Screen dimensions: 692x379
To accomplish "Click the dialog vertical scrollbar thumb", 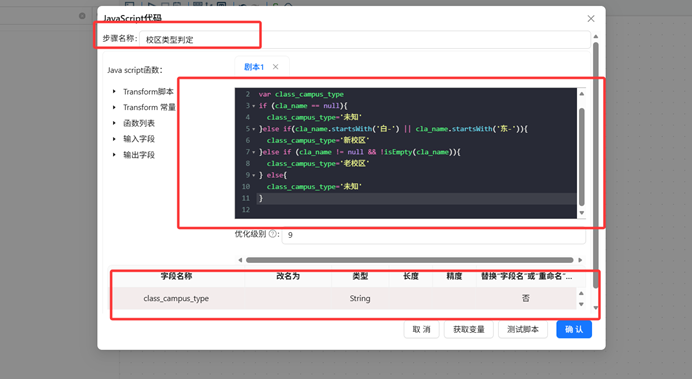I will click(x=596, y=165).
